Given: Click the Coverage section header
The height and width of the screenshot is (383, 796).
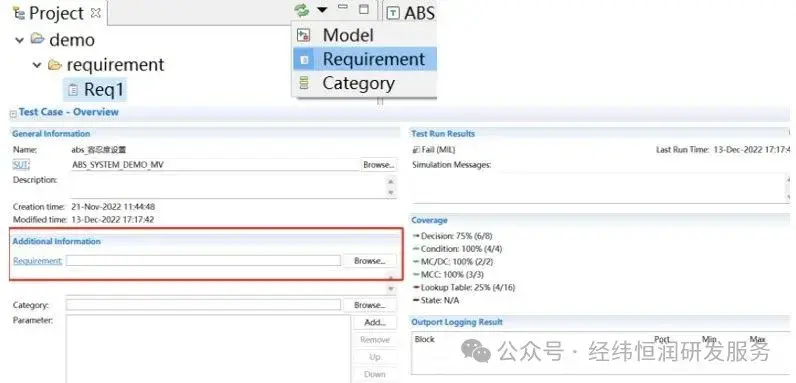Looking at the screenshot, I should coord(429,220).
